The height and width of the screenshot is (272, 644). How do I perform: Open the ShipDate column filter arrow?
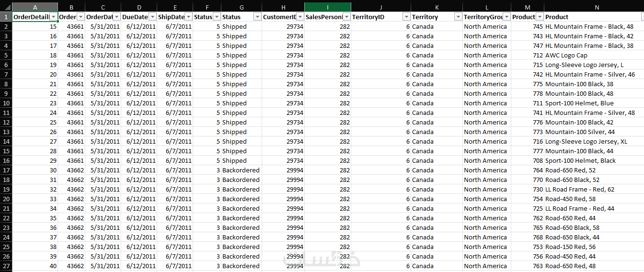[188, 17]
